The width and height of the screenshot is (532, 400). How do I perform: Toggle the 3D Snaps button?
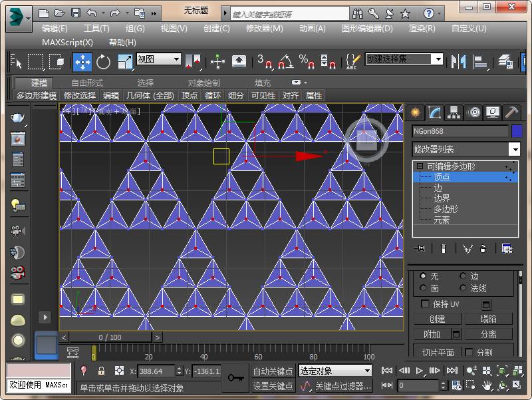pos(265,62)
